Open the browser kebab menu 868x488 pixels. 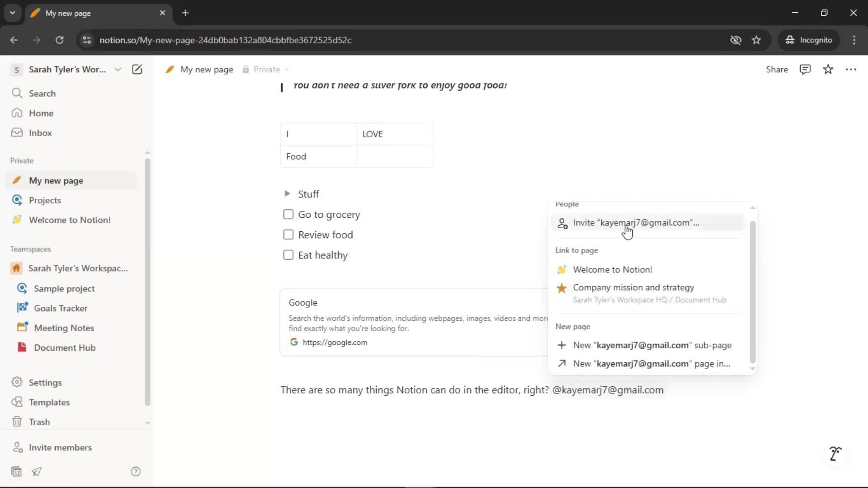click(854, 40)
